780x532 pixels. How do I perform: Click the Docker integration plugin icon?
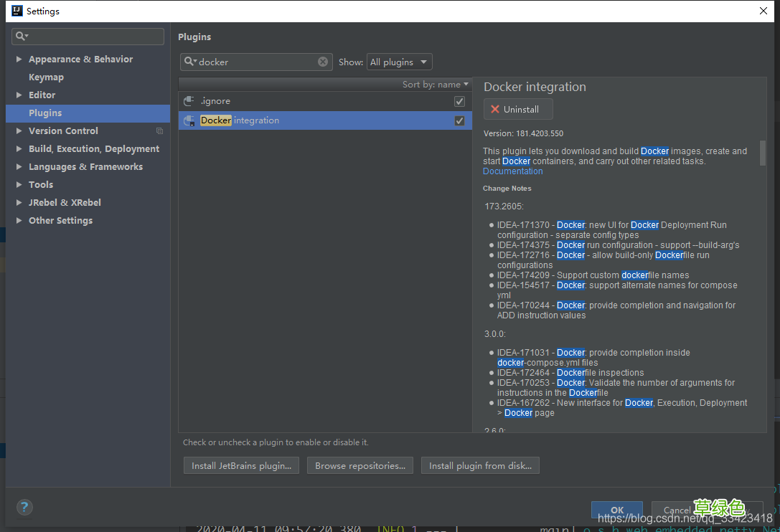click(189, 120)
